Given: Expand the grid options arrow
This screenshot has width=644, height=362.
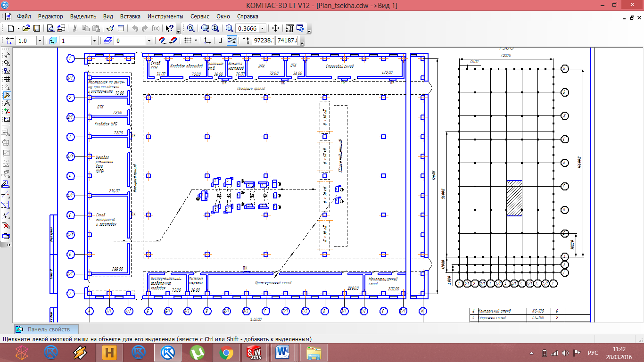Looking at the screenshot, I should 196,41.
